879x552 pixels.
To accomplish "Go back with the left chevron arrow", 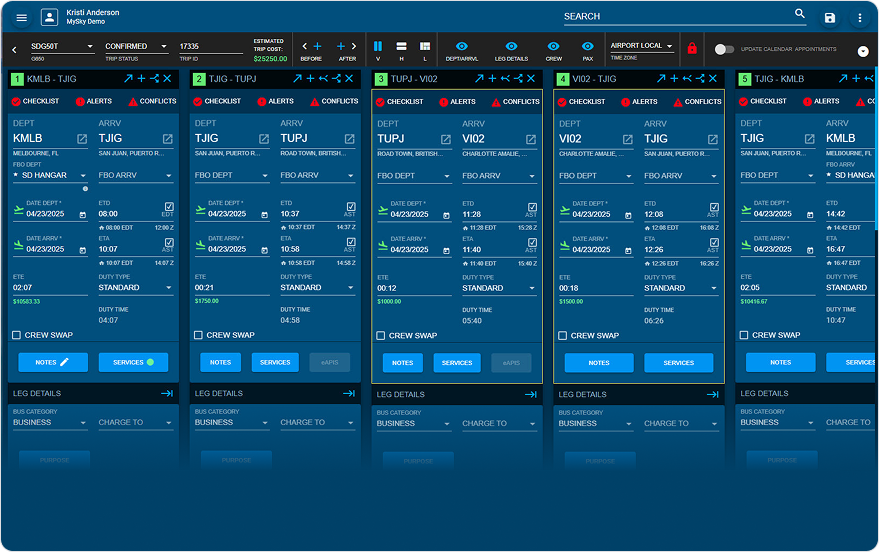I will pyautogui.click(x=14, y=50).
